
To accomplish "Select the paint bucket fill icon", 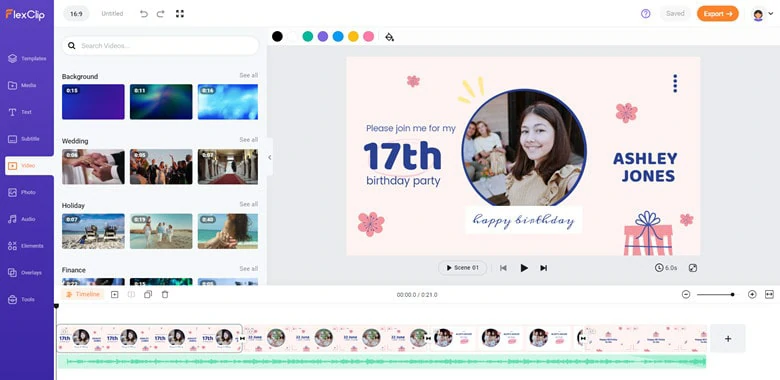I will (x=390, y=37).
